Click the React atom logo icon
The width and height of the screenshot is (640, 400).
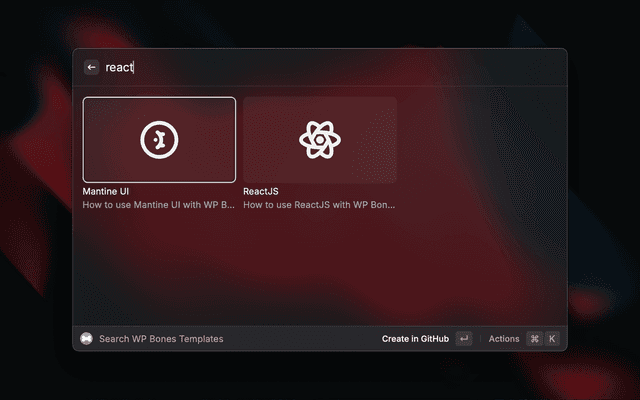320,140
